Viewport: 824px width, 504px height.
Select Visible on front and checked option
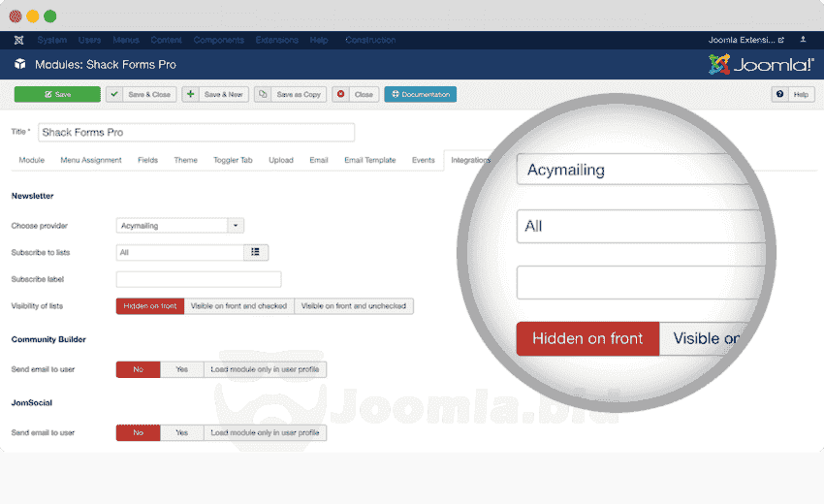point(238,305)
